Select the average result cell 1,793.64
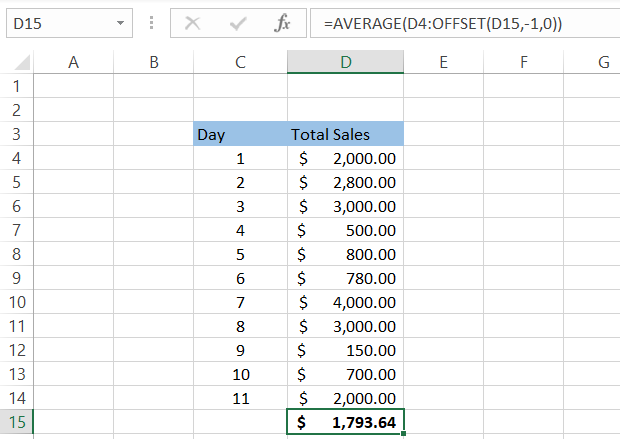The image size is (620, 439). (x=345, y=422)
